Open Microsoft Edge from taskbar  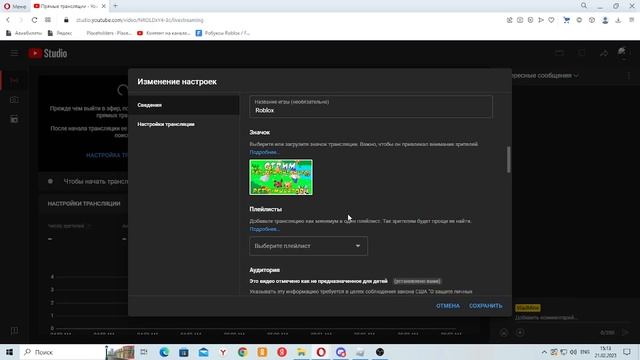164,352
